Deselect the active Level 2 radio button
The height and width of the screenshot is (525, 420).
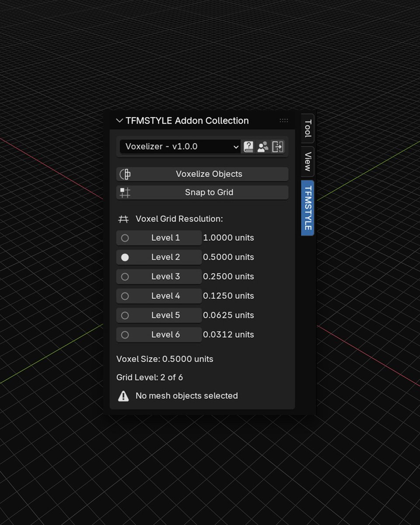click(x=126, y=257)
